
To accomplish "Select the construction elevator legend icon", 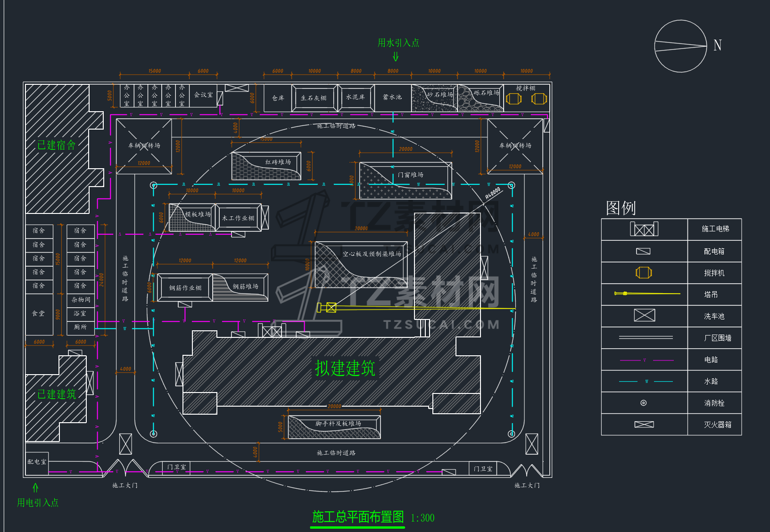I will pos(644,229).
